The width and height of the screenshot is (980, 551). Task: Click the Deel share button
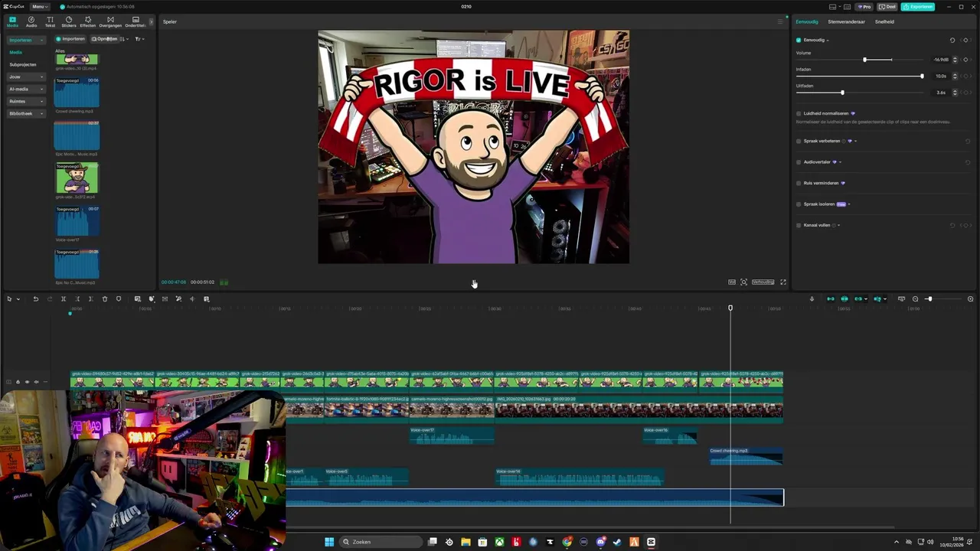[x=887, y=6]
